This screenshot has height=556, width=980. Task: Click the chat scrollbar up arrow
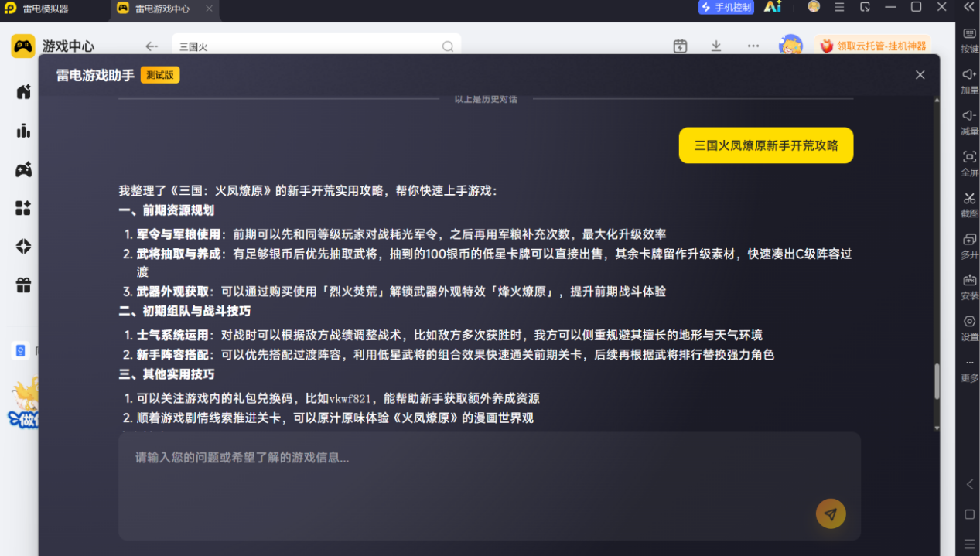pos(937,101)
